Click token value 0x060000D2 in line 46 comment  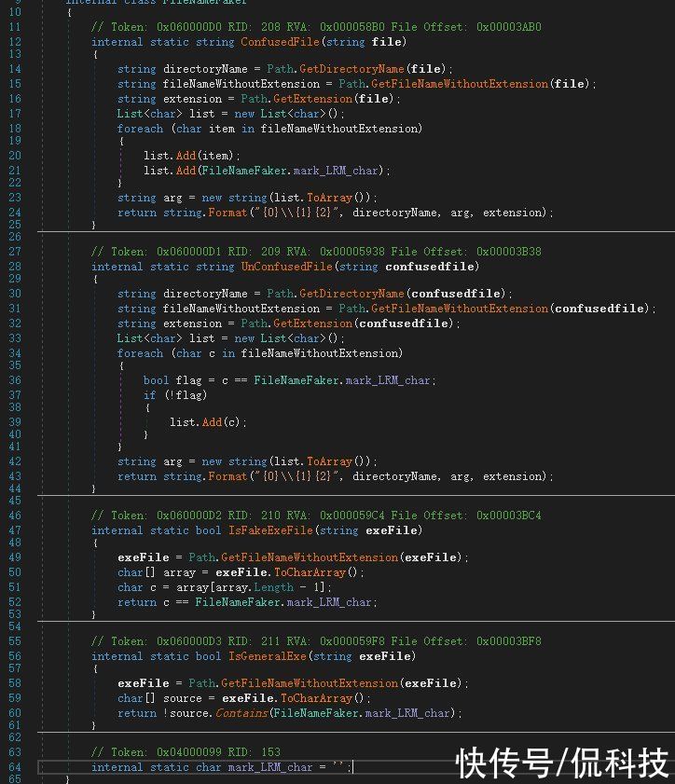pyautogui.click(x=189, y=516)
